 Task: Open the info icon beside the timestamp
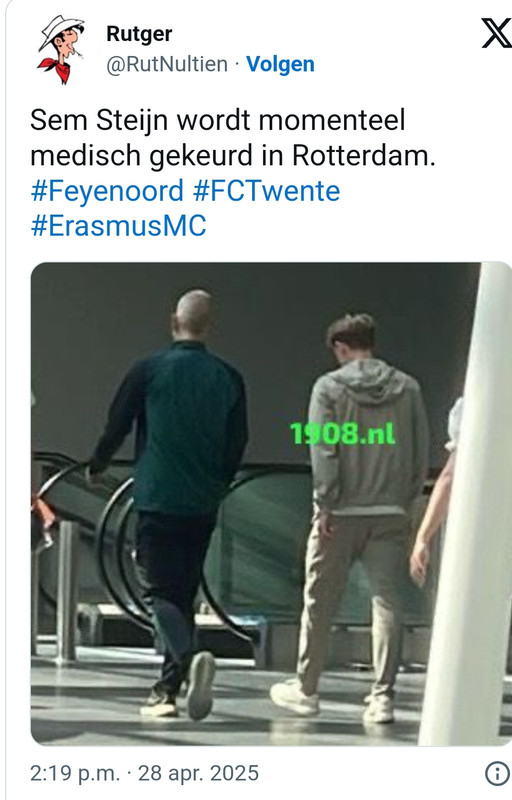click(x=496, y=773)
